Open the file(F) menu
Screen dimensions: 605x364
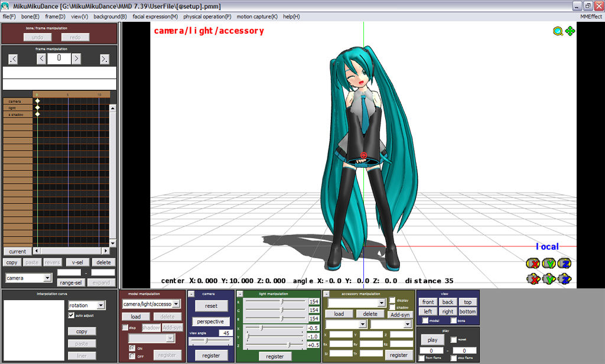[x=9, y=17]
